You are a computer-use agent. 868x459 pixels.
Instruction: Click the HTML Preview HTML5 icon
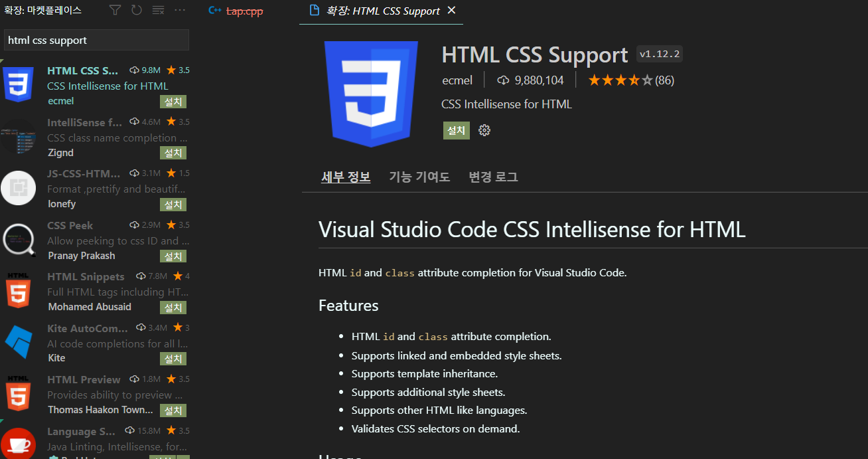[18, 394]
